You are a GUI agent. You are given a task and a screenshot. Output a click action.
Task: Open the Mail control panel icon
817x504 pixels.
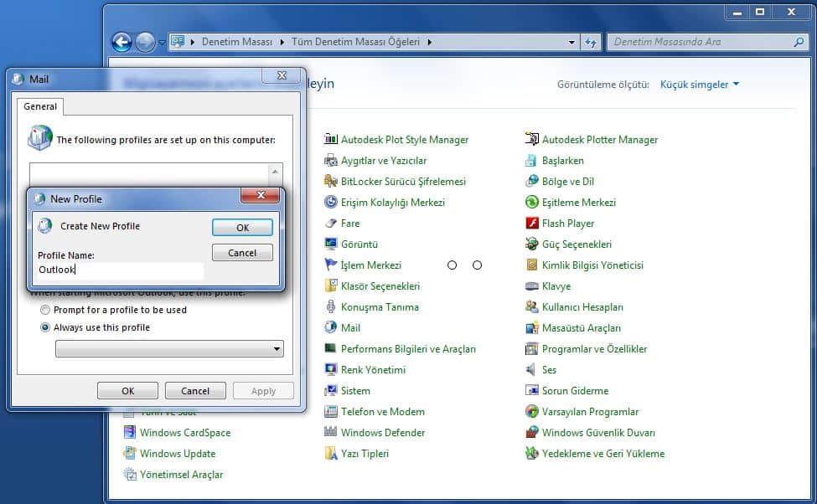click(x=331, y=328)
